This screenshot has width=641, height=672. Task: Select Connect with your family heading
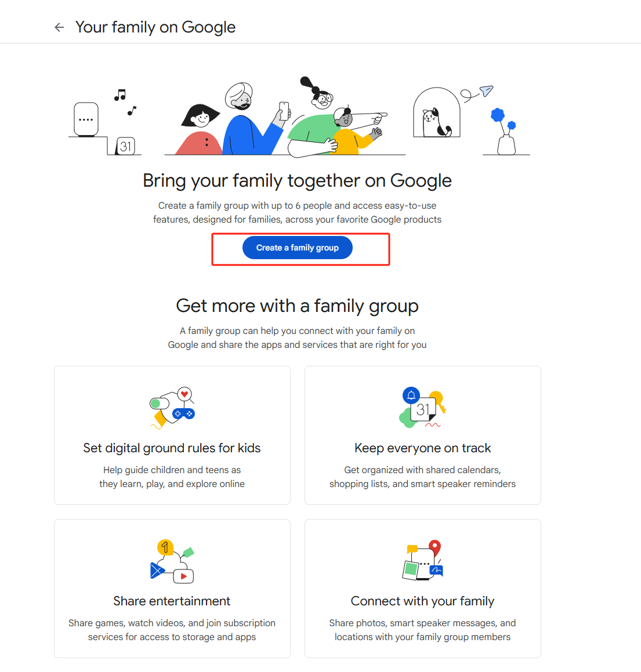pos(422,601)
